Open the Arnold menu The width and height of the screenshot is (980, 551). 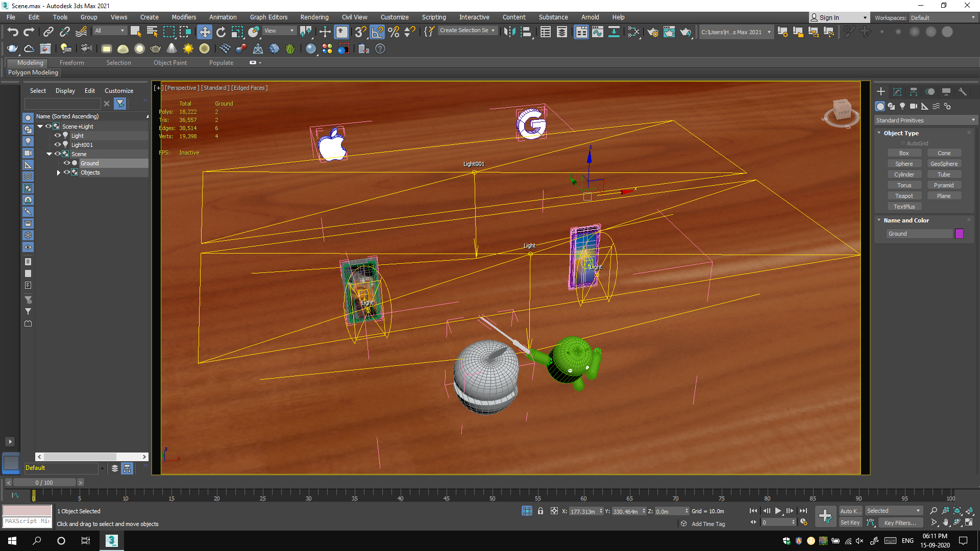tap(590, 17)
